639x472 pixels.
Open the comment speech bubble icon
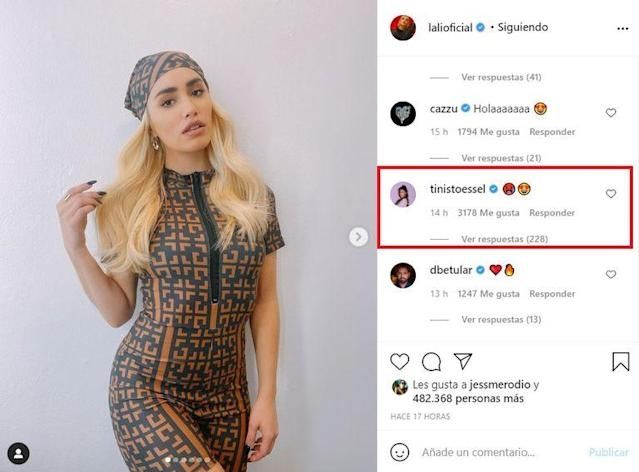point(431,362)
